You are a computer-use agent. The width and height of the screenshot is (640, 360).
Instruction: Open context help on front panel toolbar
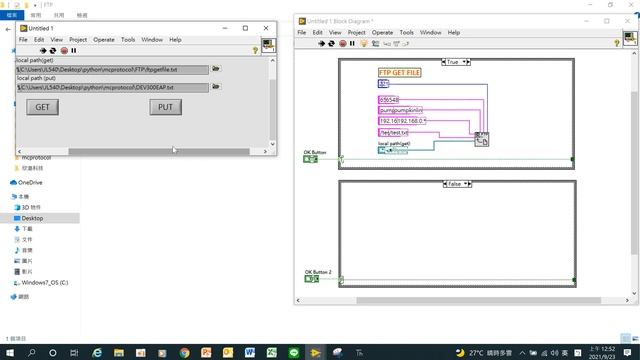pyautogui.click(x=255, y=50)
